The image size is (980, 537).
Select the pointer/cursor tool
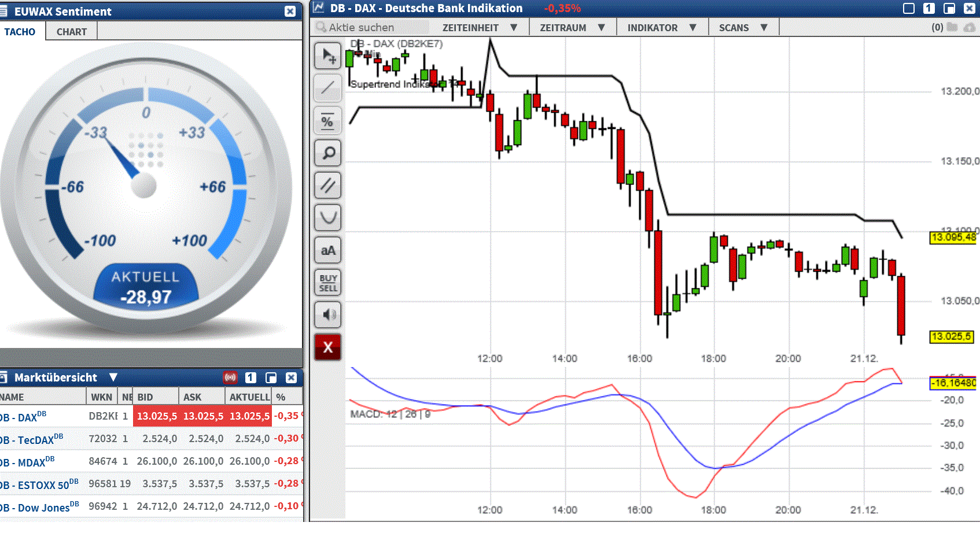(x=327, y=56)
